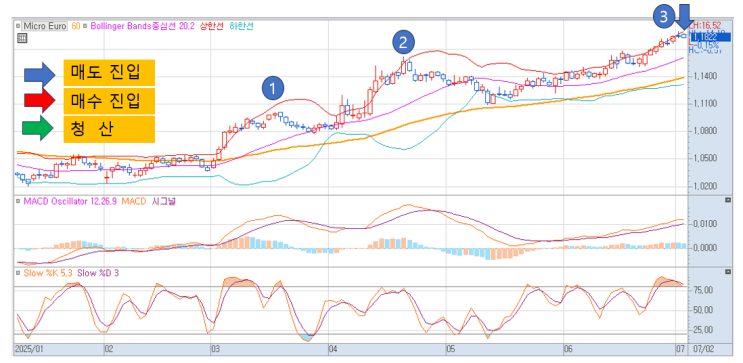Click the purple 시그널 legend label
Viewport: 743px width, 363px height.
click(x=163, y=201)
